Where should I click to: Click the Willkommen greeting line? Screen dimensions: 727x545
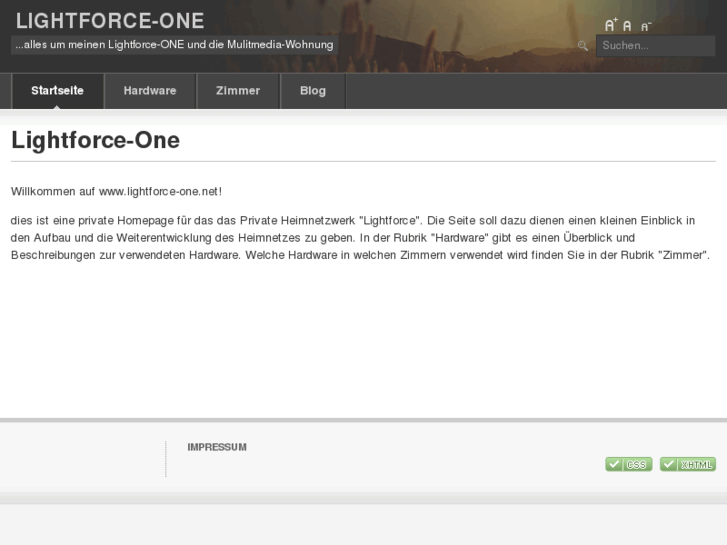[x=116, y=191]
